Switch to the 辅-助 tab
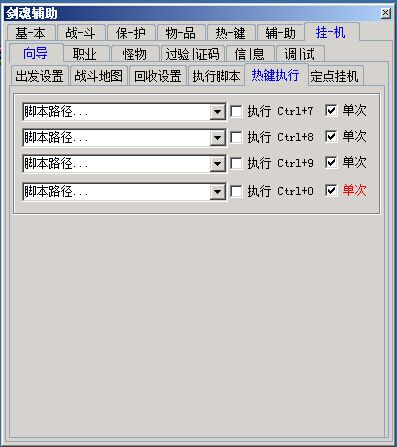The image size is (397, 447). tap(281, 33)
